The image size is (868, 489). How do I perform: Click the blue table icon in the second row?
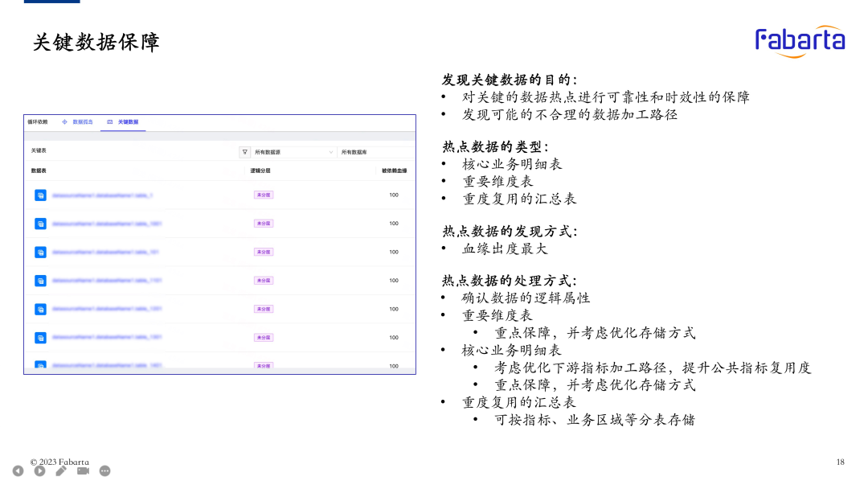pos(40,224)
